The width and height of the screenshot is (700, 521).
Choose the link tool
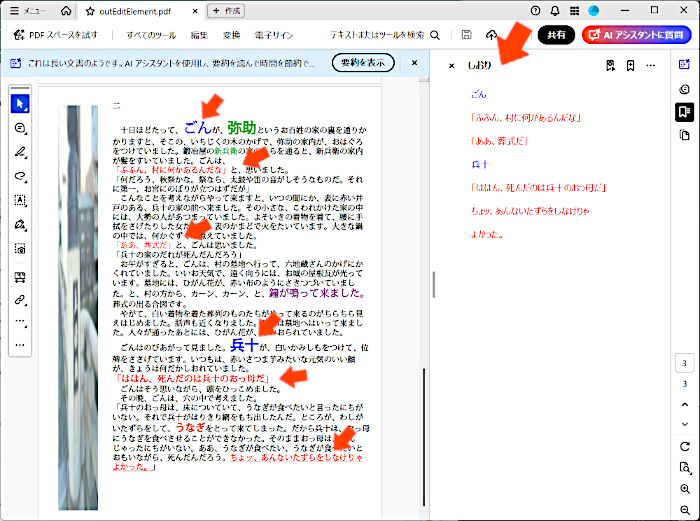pos(20,300)
